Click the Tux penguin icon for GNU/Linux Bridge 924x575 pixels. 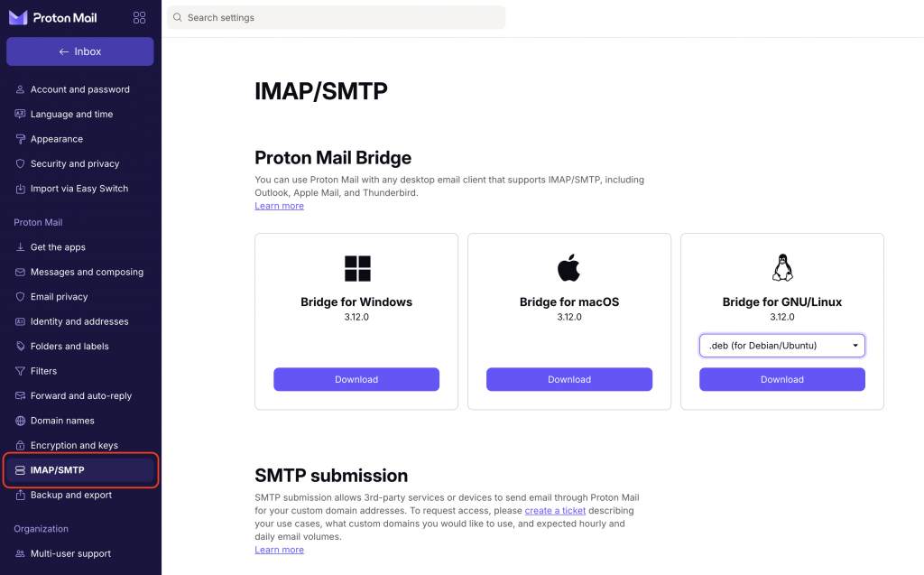point(781,267)
